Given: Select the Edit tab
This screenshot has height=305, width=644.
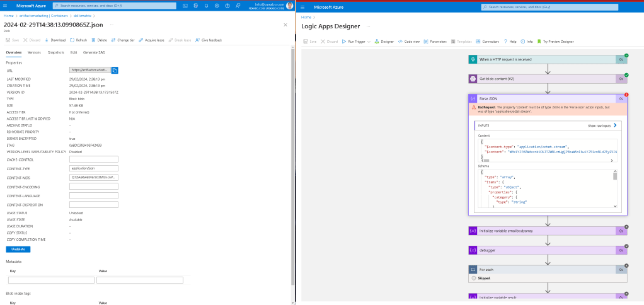Looking at the screenshot, I should click(x=74, y=52).
